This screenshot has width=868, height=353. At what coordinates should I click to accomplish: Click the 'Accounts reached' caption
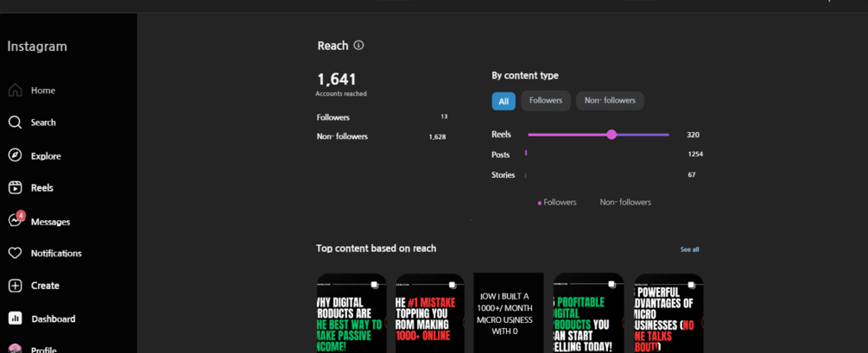tap(341, 94)
